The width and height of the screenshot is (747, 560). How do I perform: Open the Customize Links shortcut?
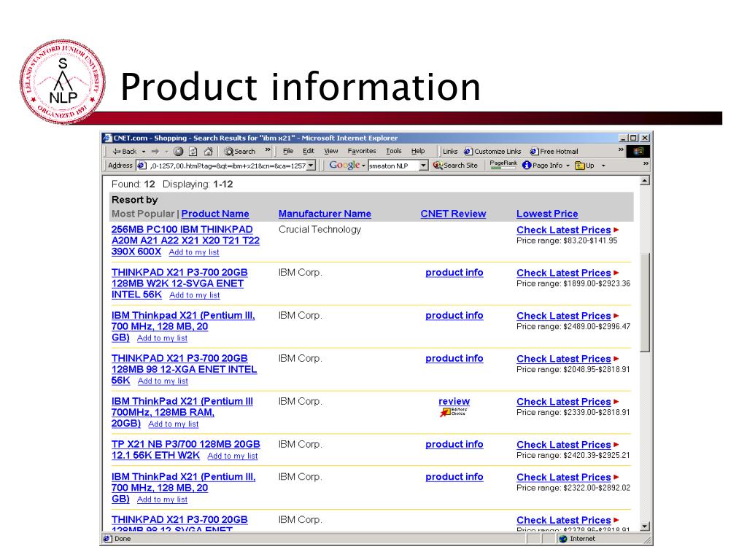pyautogui.click(x=492, y=151)
